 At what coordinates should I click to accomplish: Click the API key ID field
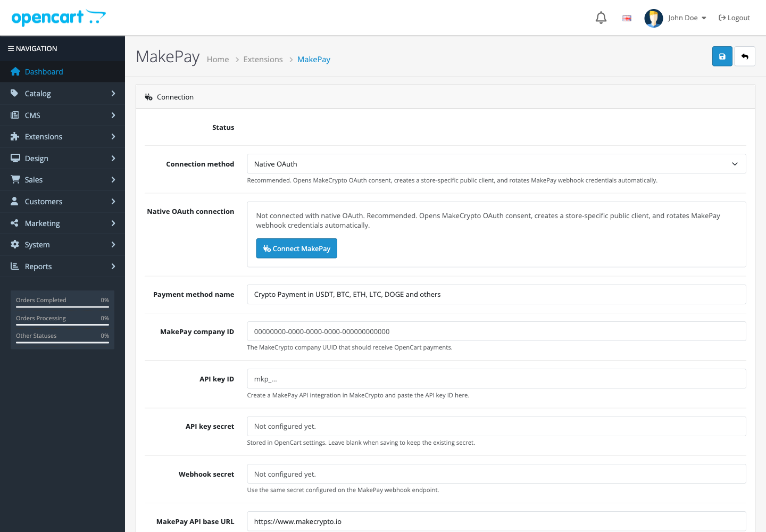click(x=496, y=379)
